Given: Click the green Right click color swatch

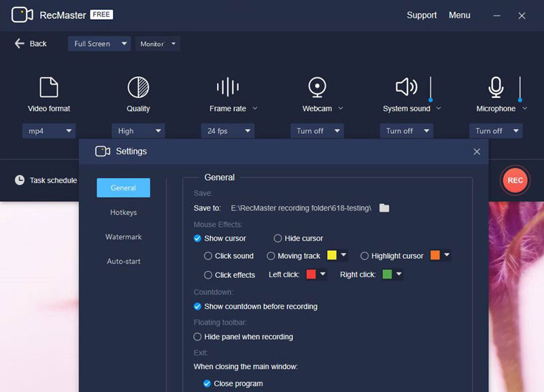Looking at the screenshot, I should point(387,274).
